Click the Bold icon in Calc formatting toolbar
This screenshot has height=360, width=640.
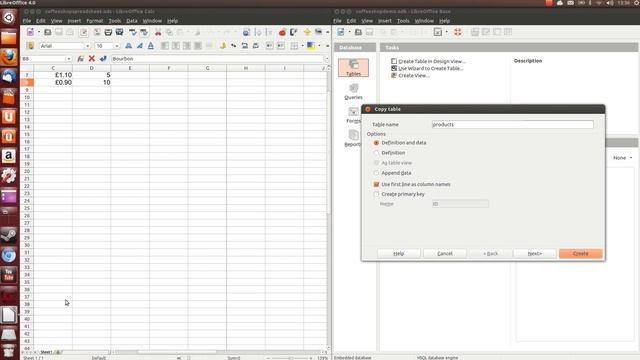pos(129,46)
